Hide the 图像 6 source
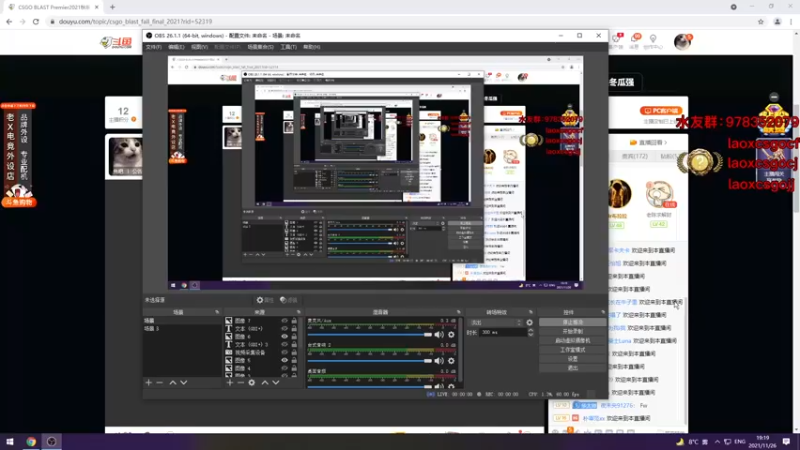The height and width of the screenshot is (450, 800). pos(284,337)
